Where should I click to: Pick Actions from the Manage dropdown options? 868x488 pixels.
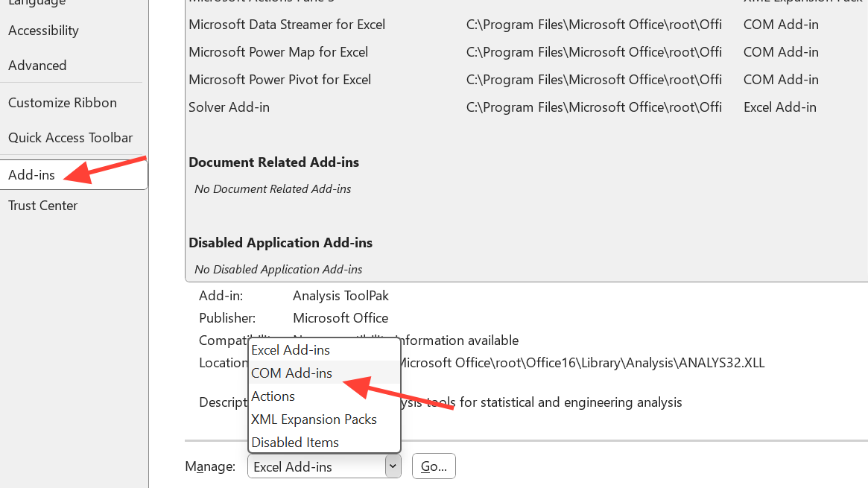(x=273, y=396)
